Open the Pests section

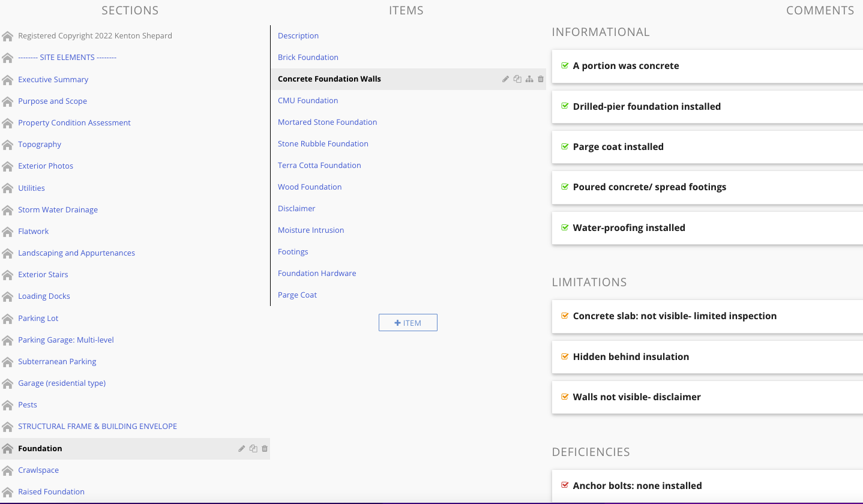(x=28, y=405)
